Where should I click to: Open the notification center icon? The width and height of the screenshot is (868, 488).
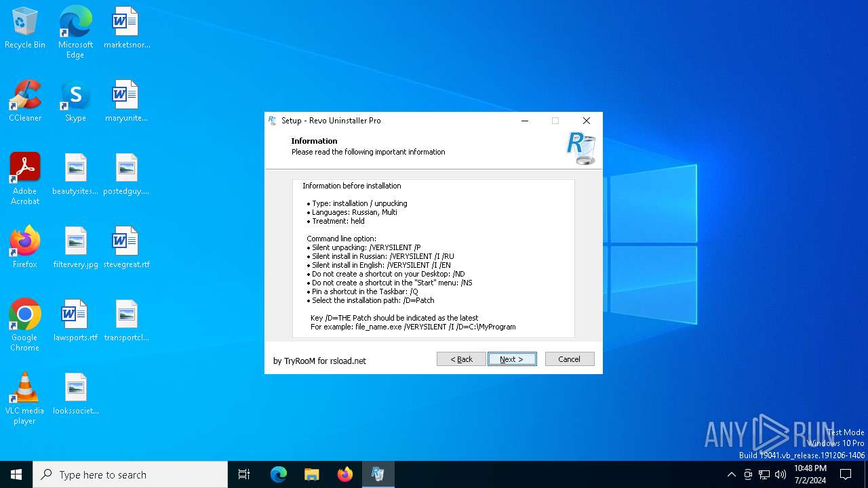click(846, 474)
